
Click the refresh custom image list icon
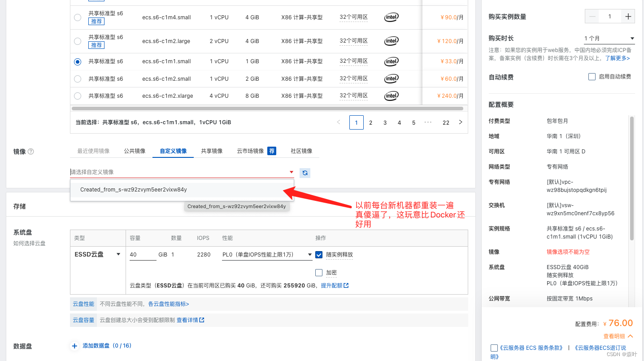[x=305, y=173]
